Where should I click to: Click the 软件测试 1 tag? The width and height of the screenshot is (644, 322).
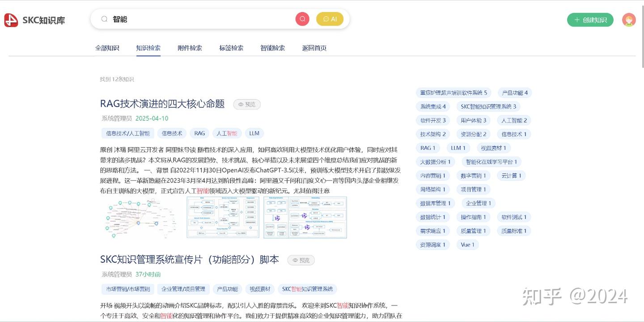click(514, 217)
